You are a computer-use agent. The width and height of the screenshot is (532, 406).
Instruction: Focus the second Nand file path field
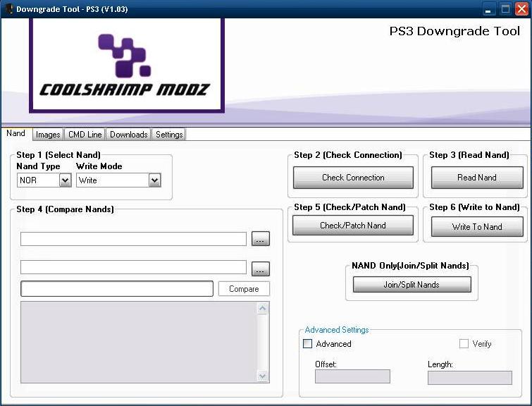click(x=133, y=267)
